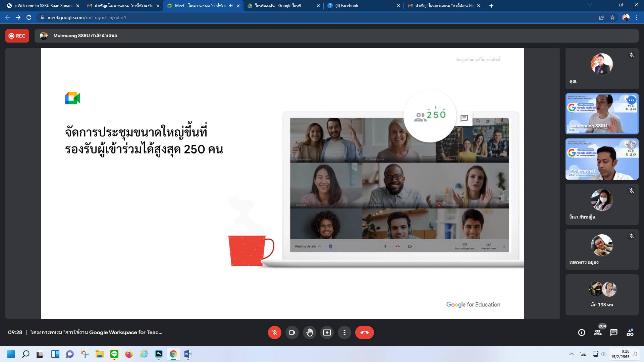Unmute the microphone in the call controls
644x362 pixels.
(x=274, y=333)
